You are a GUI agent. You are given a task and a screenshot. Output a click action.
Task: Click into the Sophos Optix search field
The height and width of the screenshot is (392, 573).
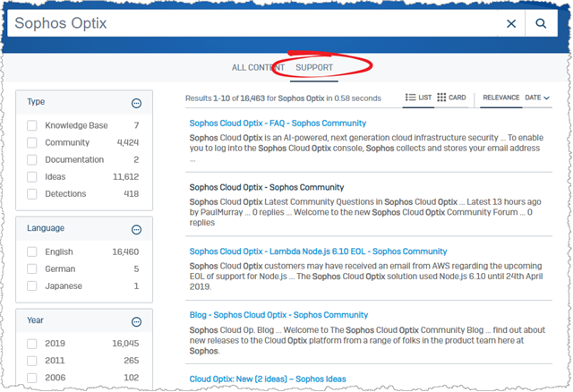pyautogui.click(x=252, y=23)
